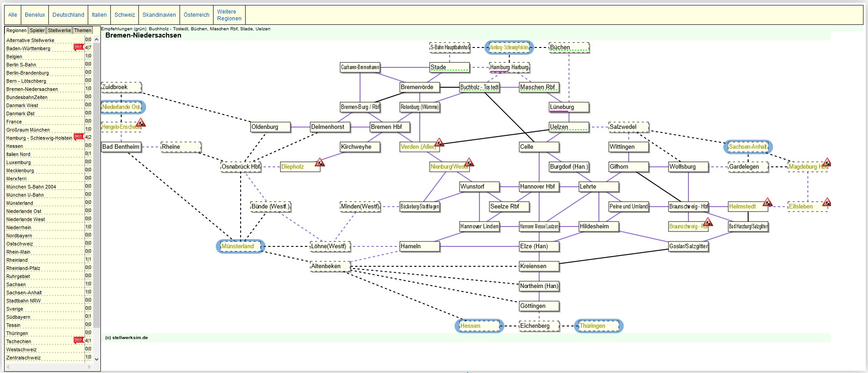The image size is (868, 373).
Task: Click the HOT badge next to Tschechien
Action: pyautogui.click(x=79, y=340)
